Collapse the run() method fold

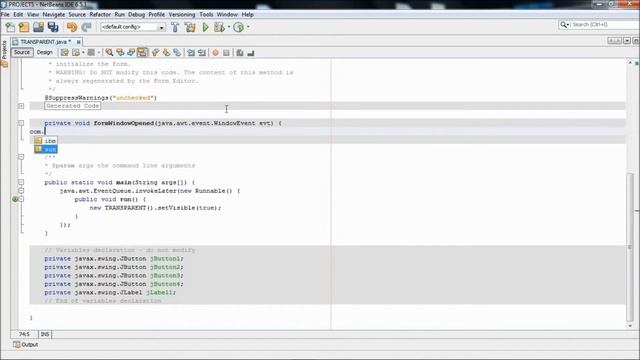click(x=21, y=199)
